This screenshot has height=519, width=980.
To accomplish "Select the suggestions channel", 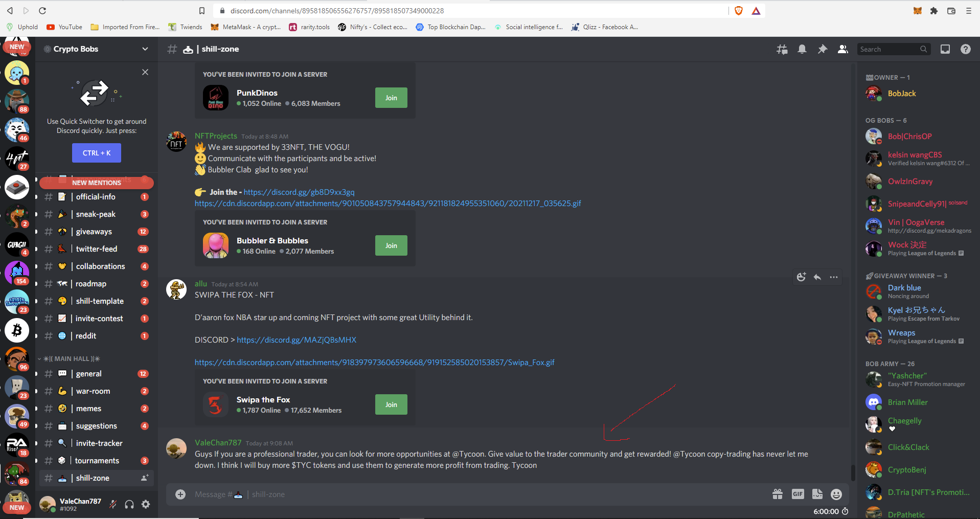I will pyautogui.click(x=96, y=426).
